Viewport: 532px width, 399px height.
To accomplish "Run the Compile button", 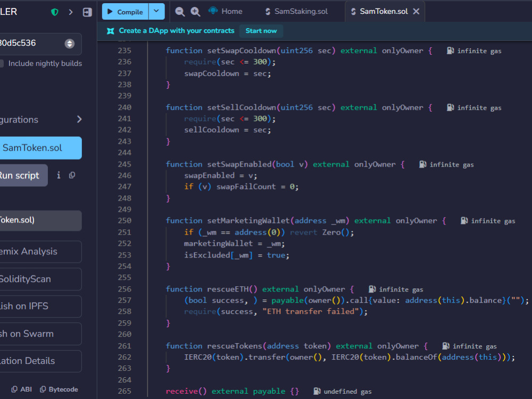I will click(x=125, y=12).
